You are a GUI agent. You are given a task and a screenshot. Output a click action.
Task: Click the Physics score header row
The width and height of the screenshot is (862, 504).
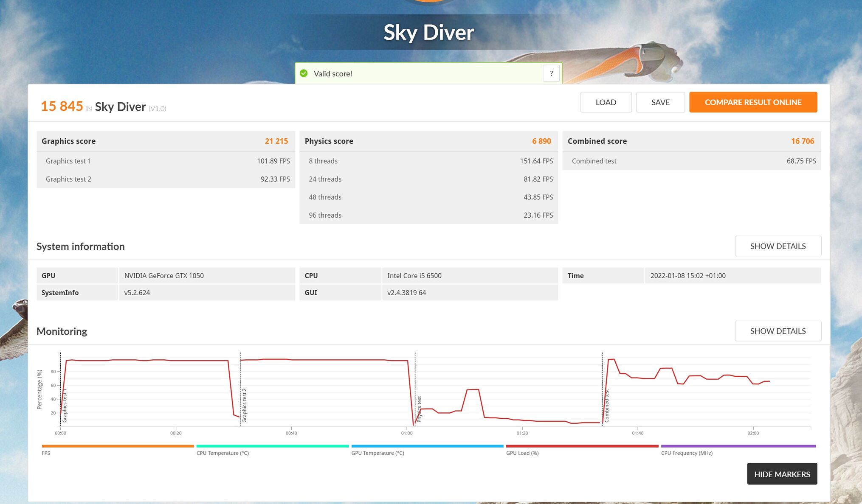click(x=428, y=141)
